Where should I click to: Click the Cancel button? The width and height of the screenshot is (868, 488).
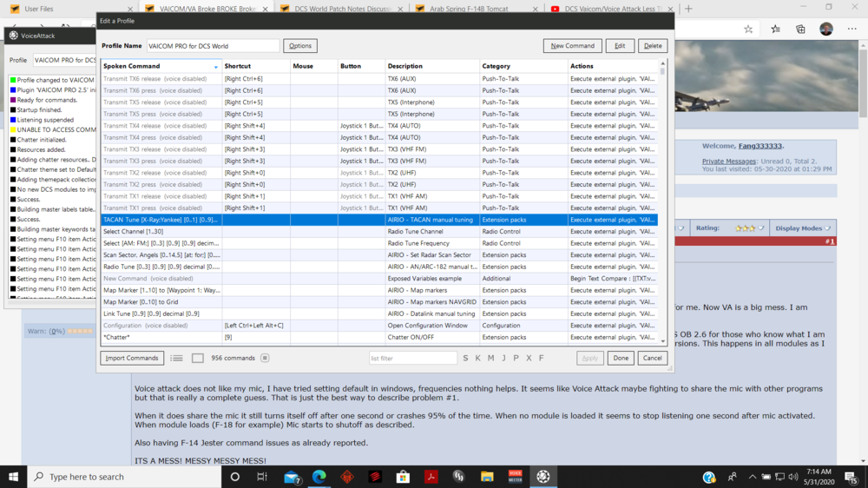pos(652,359)
